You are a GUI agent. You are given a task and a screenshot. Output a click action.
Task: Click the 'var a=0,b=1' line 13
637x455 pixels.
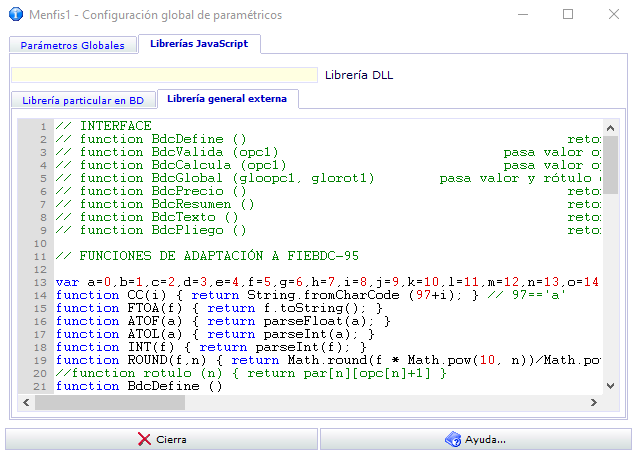tap(327, 282)
